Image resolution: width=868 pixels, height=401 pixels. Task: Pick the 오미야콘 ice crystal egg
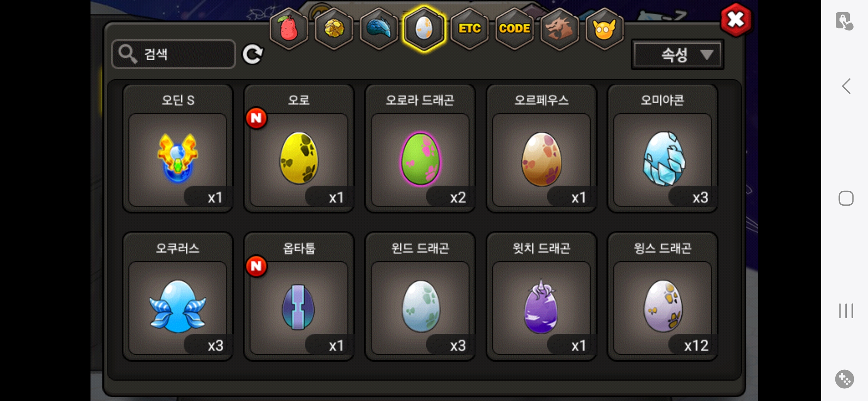click(662, 149)
